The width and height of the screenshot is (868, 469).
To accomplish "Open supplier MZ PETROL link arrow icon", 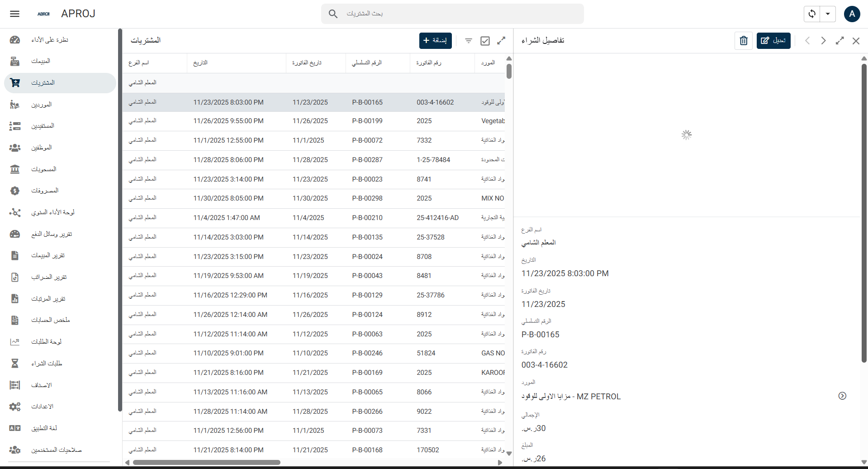I will click(842, 396).
